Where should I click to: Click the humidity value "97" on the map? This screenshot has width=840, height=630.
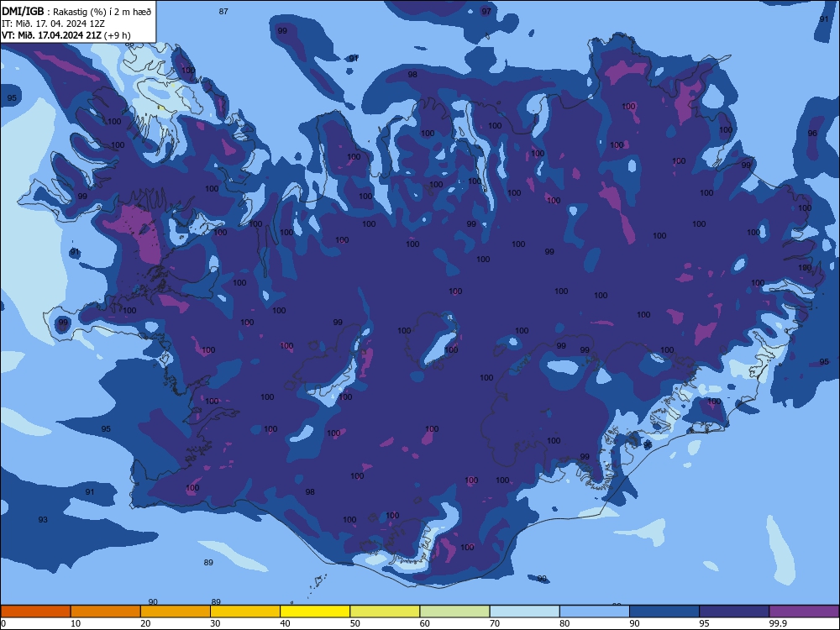(486, 11)
